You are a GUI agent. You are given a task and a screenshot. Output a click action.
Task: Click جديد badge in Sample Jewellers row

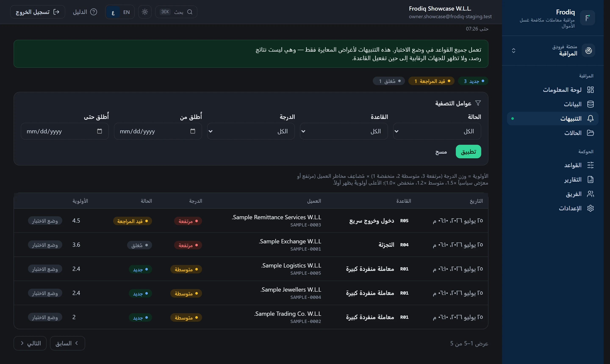(140, 293)
